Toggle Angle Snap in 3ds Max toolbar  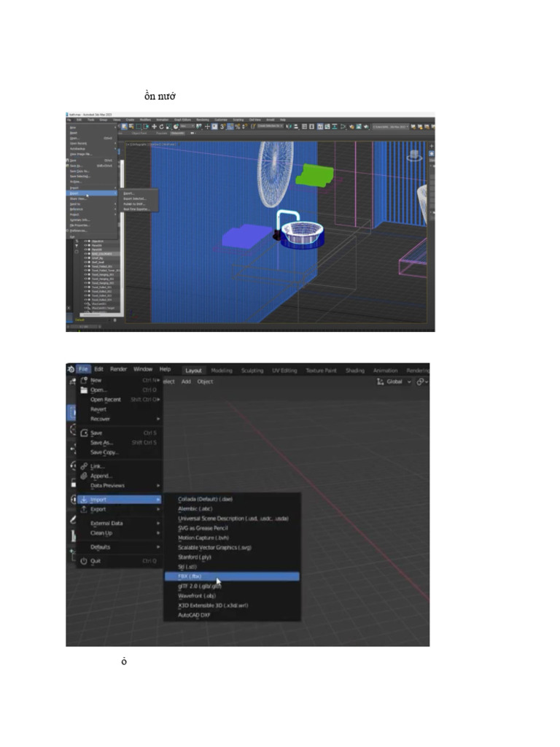230,126
